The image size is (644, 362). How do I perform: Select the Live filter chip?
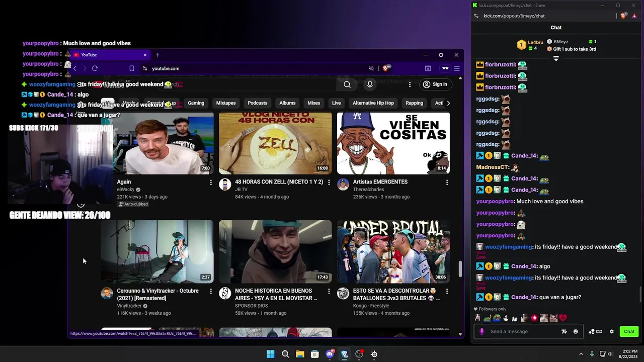pyautogui.click(x=337, y=103)
